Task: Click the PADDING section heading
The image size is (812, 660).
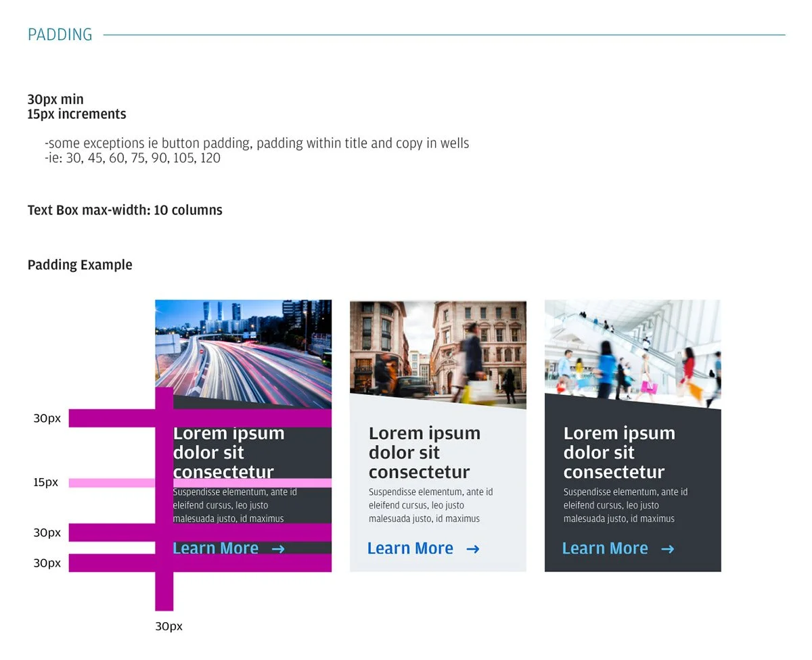Action: 60,34
